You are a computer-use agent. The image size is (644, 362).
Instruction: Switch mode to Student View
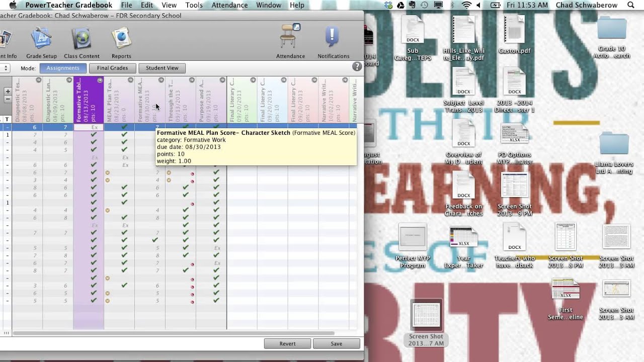(x=162, y=68)
